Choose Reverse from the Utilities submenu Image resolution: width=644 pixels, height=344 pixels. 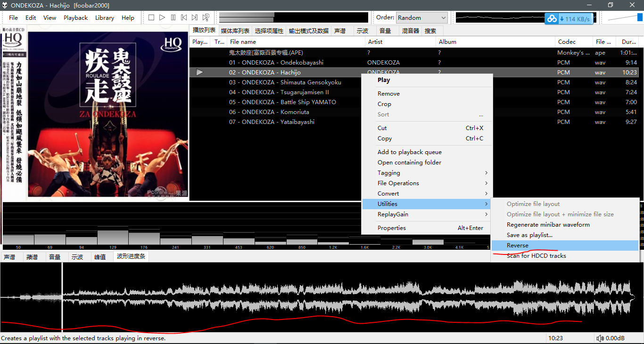click(518, 246)
